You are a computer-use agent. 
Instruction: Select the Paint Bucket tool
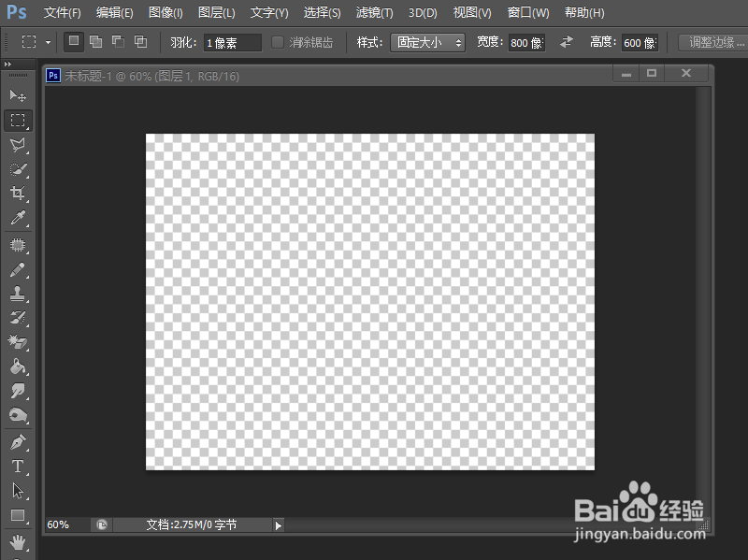pyautogui.click(x=18, y=366)
